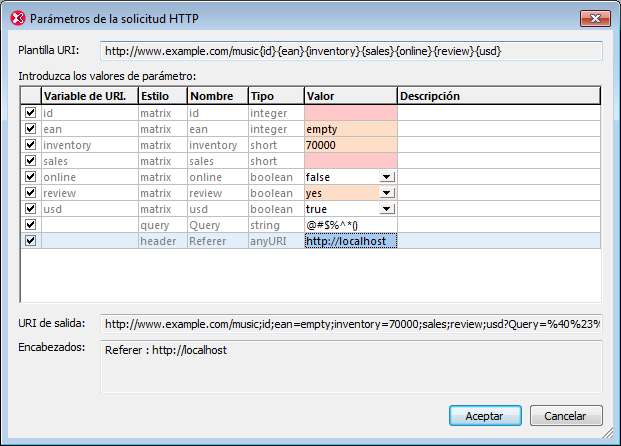Screen dimensions: 621x446
Task: Click the empty pink id value cell
Action: tap(350, 113)
